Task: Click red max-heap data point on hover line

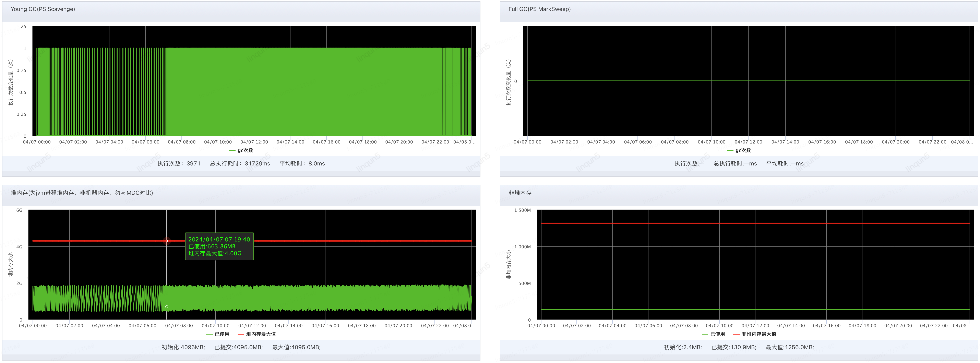Action: [167, 241]
